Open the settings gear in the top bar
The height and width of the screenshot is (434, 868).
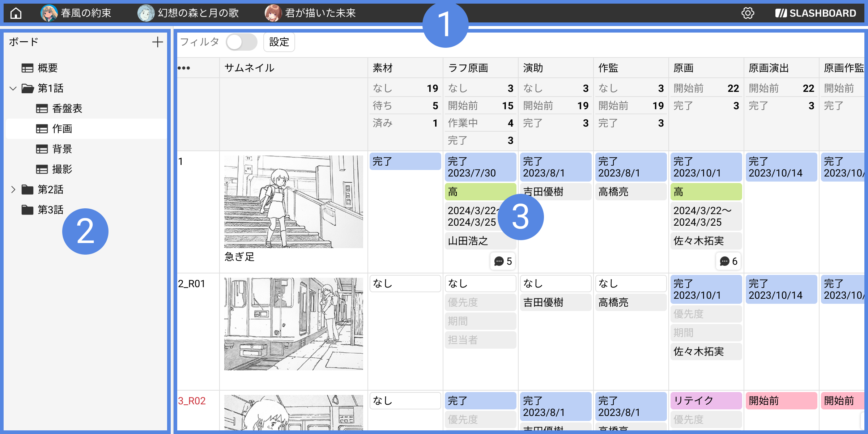pyautogui.click(x=748, y=13)
